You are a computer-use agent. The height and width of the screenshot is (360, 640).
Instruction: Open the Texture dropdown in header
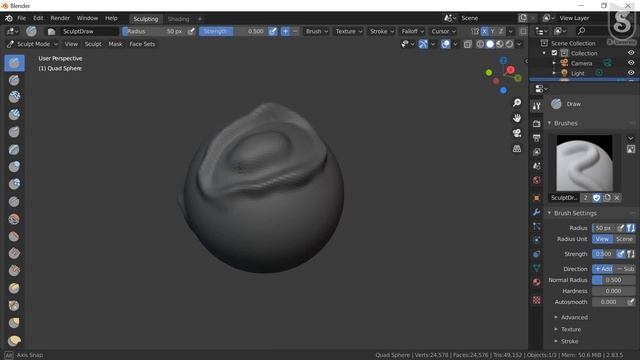point(349,31)
